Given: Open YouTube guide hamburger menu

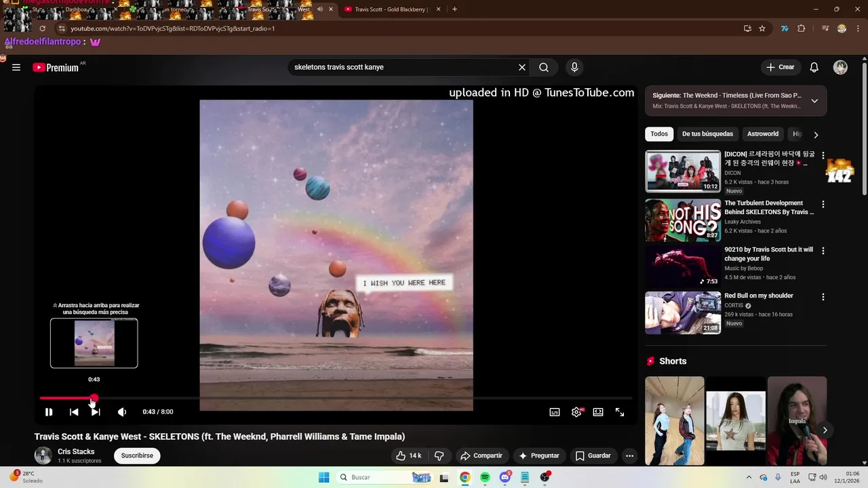Looking at the screenshot, I should click(x=16, y=67).
